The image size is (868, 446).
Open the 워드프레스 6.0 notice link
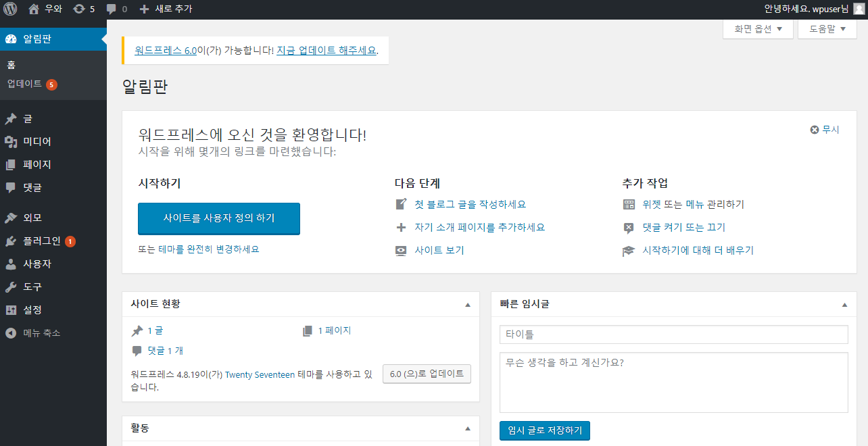[x=166, y=50]
